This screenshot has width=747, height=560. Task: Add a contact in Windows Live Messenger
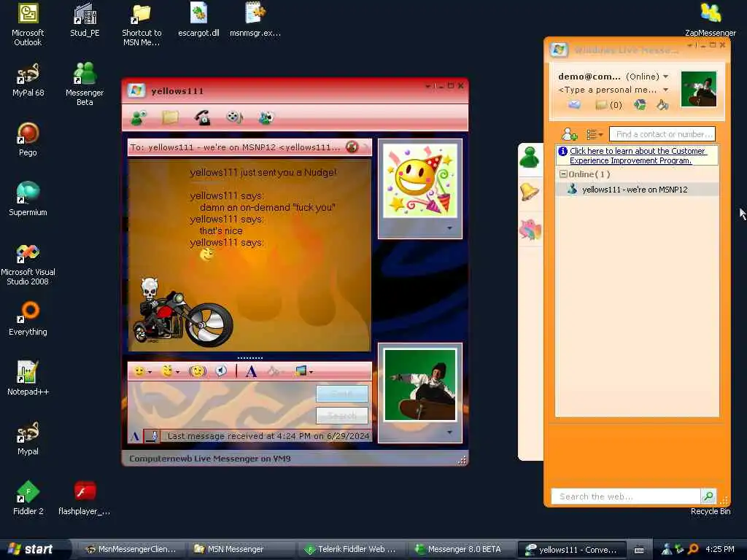569,135
